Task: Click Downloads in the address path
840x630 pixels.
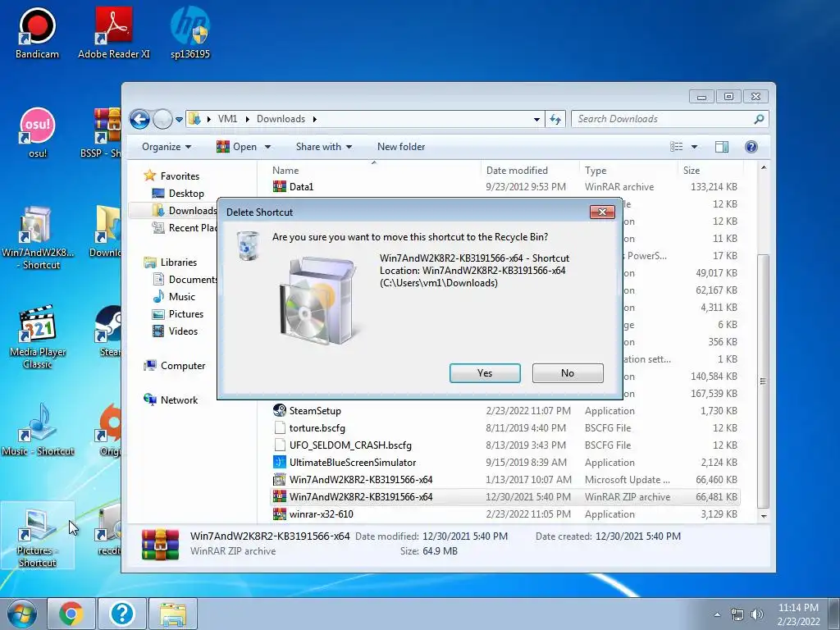Action: [x=281, y=119]
